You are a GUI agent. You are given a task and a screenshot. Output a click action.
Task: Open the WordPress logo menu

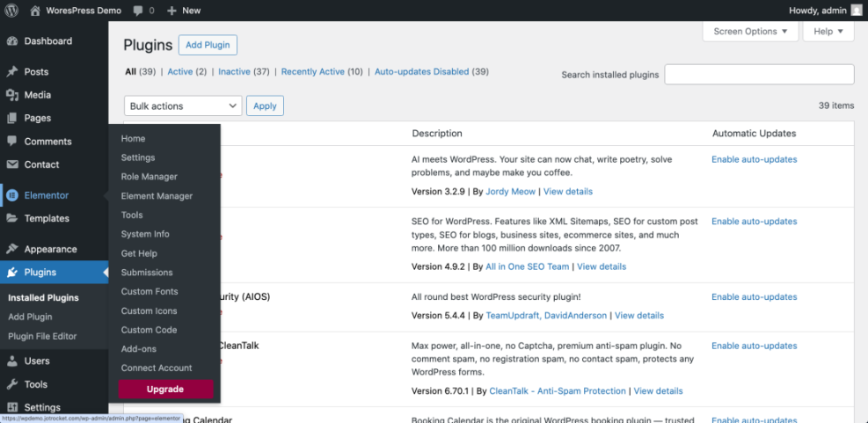11,10
